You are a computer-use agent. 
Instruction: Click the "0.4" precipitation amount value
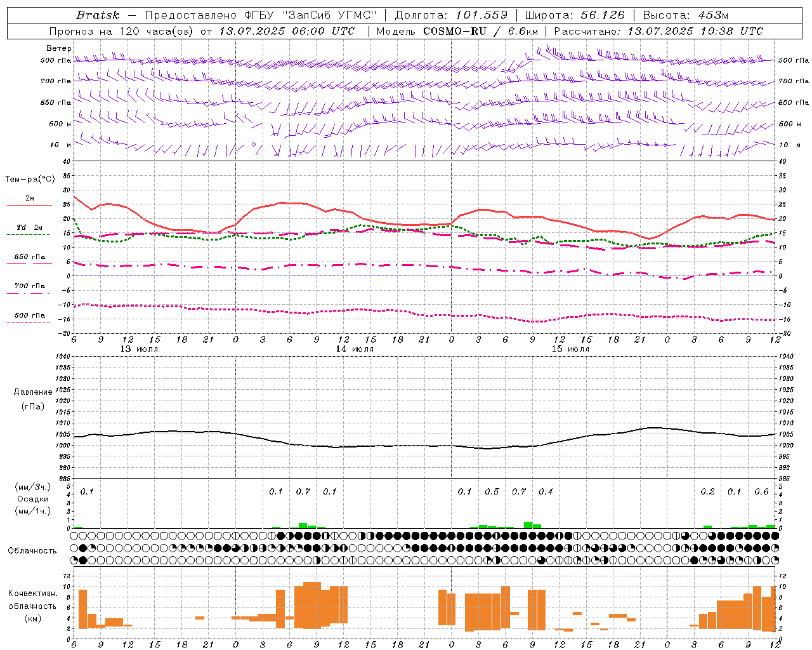546,491
